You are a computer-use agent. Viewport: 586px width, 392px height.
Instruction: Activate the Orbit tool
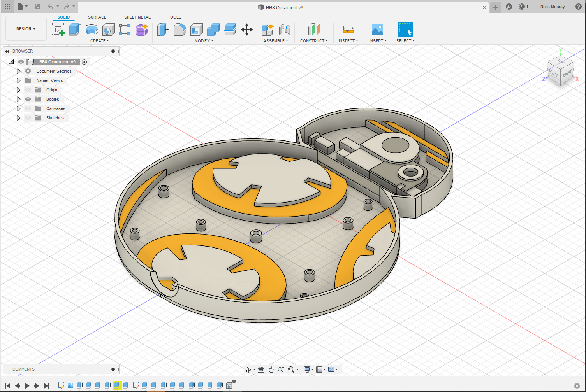tap(248, 369)
